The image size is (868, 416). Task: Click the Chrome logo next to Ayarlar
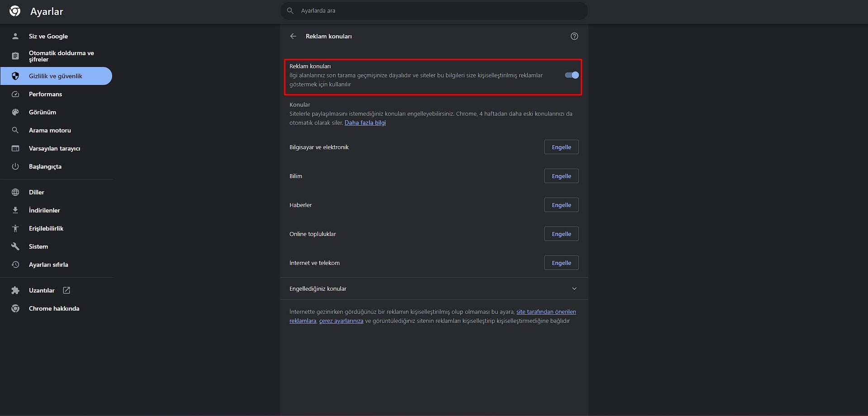[x=15, y=11]
